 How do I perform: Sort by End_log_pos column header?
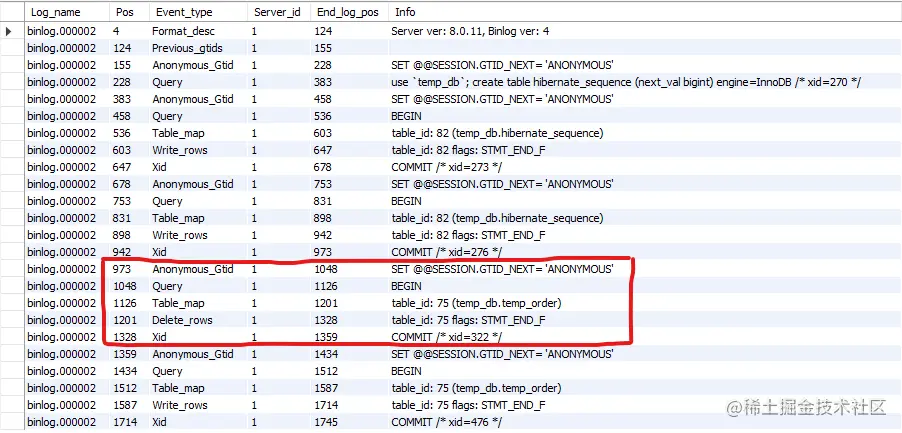350,12
